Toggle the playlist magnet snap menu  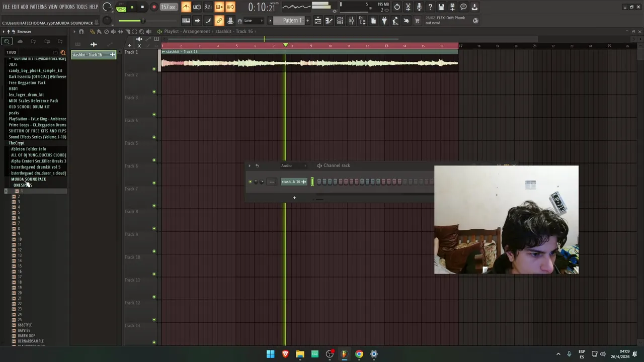tap(81, 31)
